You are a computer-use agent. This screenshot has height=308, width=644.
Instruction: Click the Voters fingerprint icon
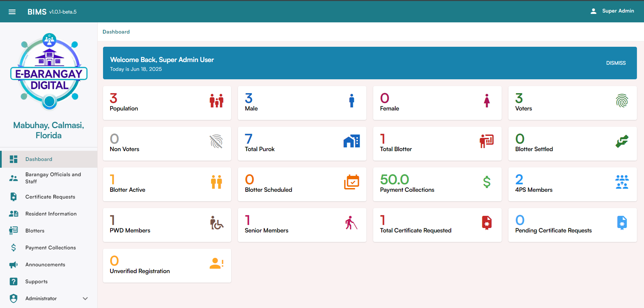coord(622,101)
